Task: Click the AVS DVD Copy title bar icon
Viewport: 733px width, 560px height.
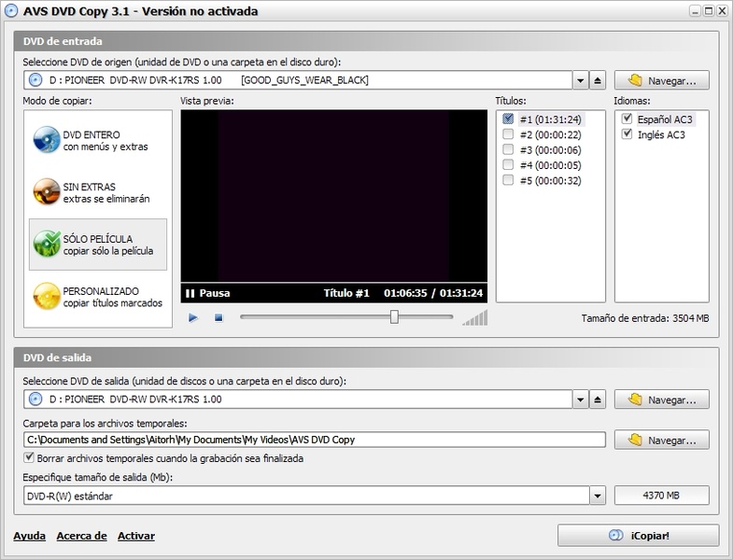Action: tap(11, 11)
